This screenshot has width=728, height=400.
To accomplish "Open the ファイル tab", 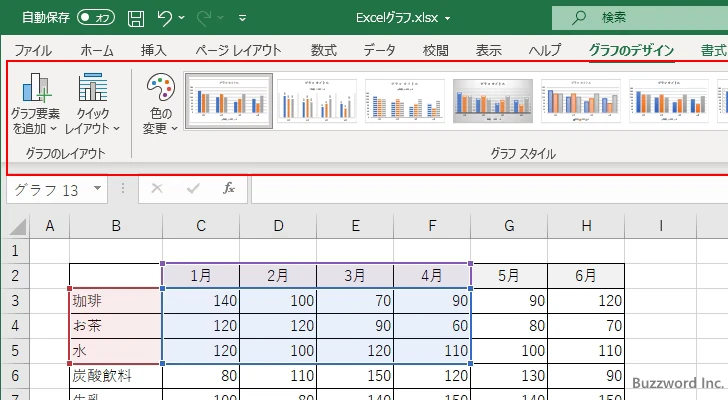I will 33,50.
